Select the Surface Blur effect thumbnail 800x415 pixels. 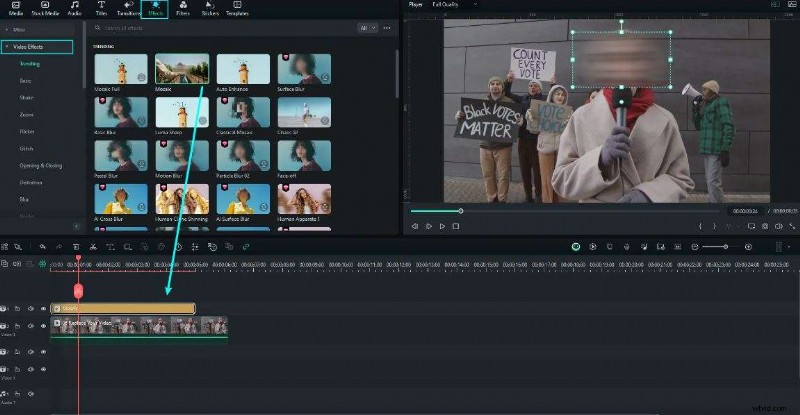click(x=304, y=69)
